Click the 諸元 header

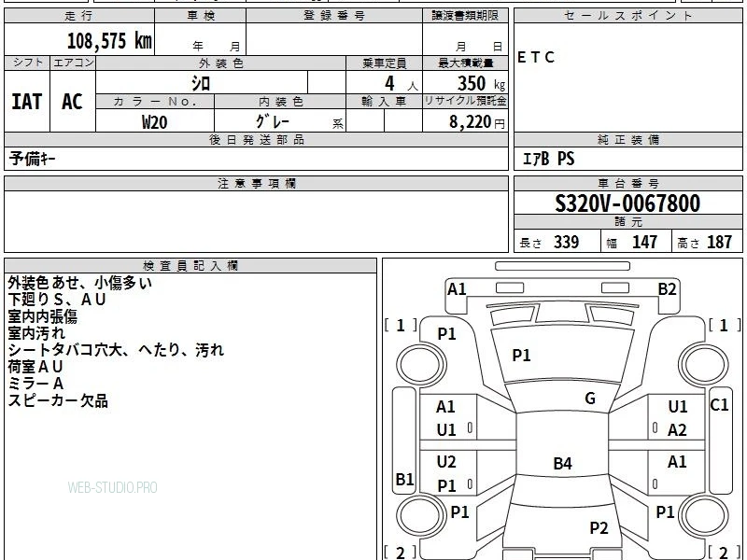[627, 222]
